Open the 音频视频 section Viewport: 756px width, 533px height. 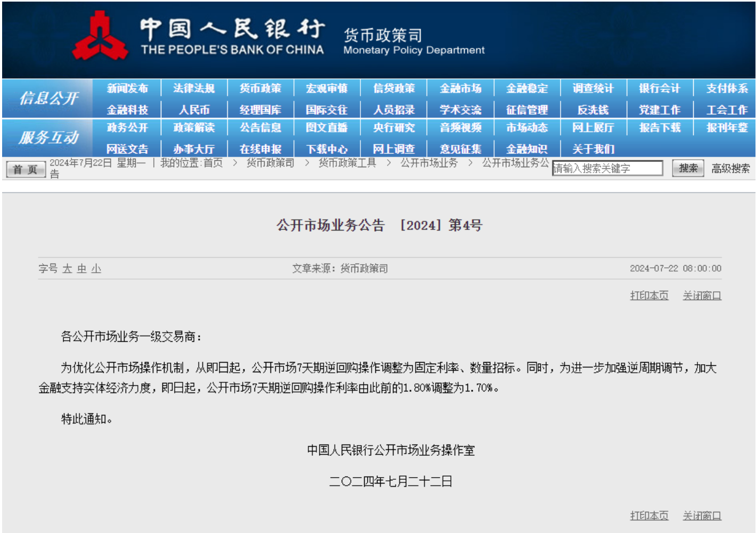tap(461, 128)
